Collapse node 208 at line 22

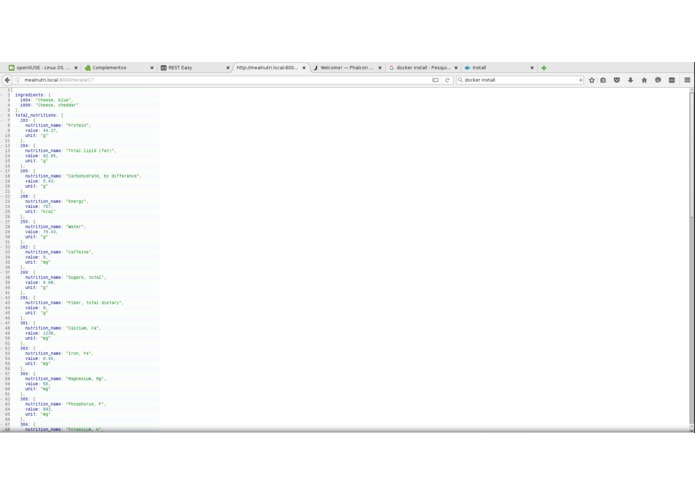click(x=2, y=196)
